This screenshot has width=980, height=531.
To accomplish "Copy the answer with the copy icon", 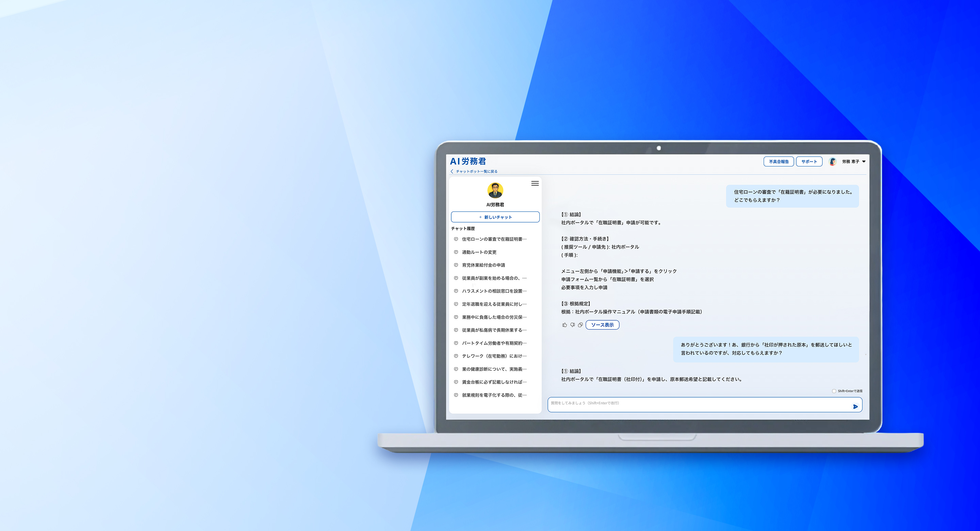I will coord(580,325).
